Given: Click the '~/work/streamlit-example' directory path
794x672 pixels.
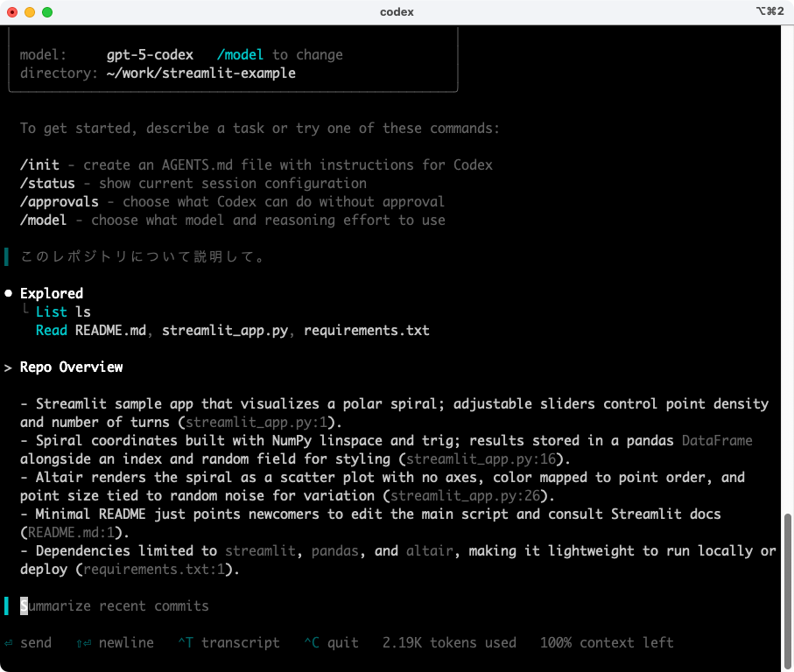Looking at the screenshot, I should pos(201,73).
